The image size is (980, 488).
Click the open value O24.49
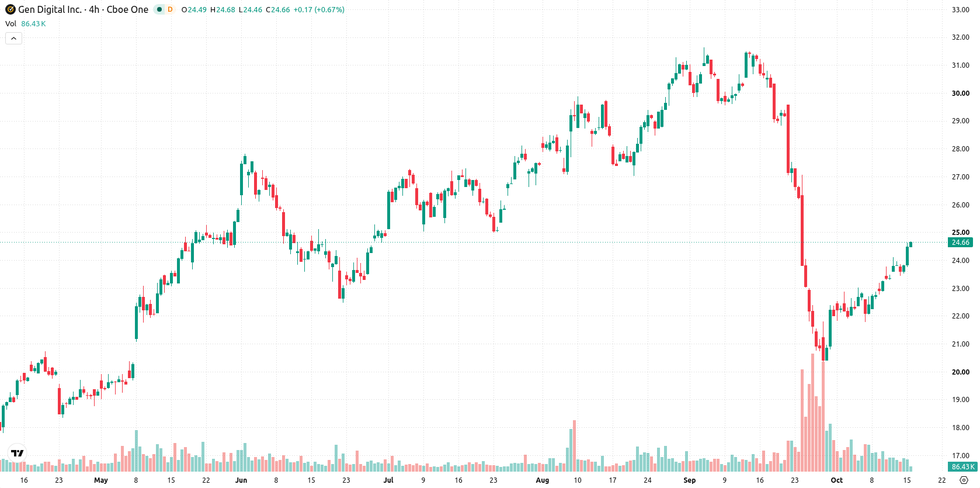pyautogui.click(x=194, y=10)
